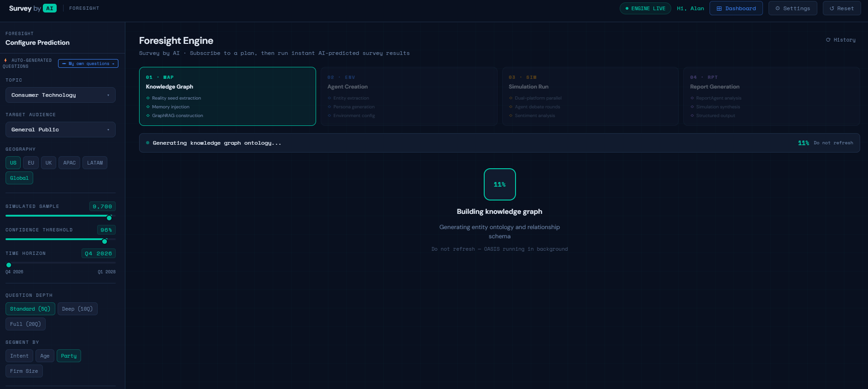
Task: Open Settings from the top bar
Action: pyautogui.click(x=793, y=8)
